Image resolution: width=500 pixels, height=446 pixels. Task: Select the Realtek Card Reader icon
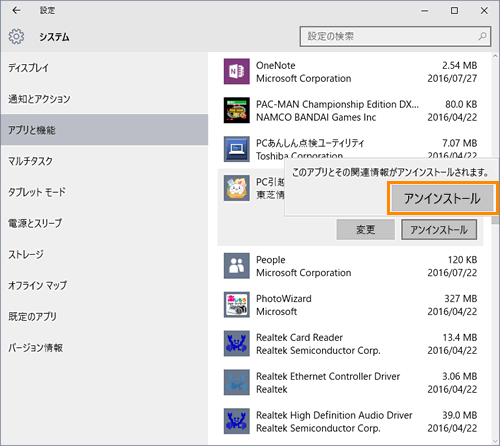point(237,343)
